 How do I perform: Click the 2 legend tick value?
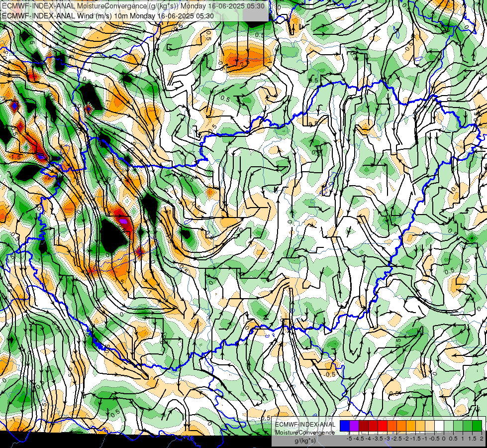[482, 439]
